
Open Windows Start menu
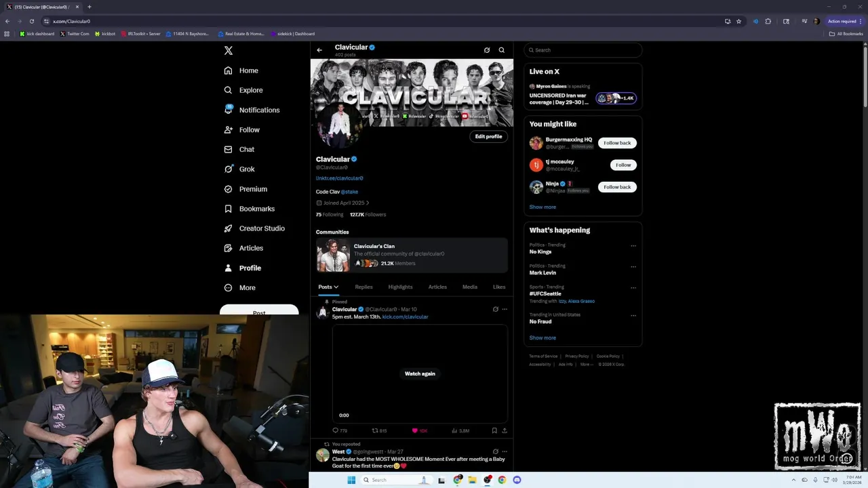click(x=351, y=480)
